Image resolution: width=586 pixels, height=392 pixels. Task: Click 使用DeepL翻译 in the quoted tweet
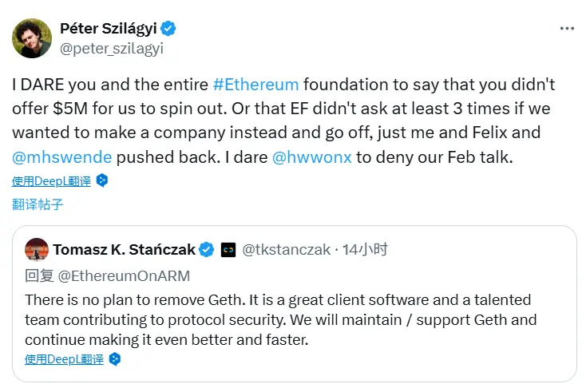64,359
